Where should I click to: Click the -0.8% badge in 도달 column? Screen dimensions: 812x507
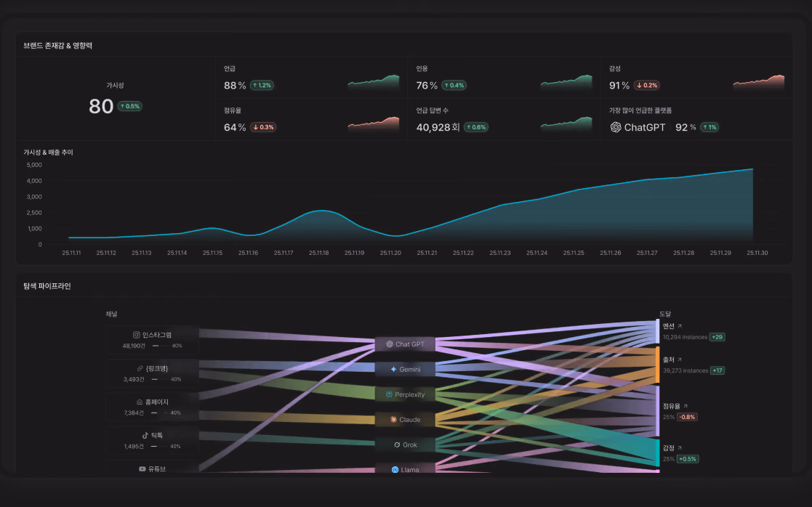[687, 417]
